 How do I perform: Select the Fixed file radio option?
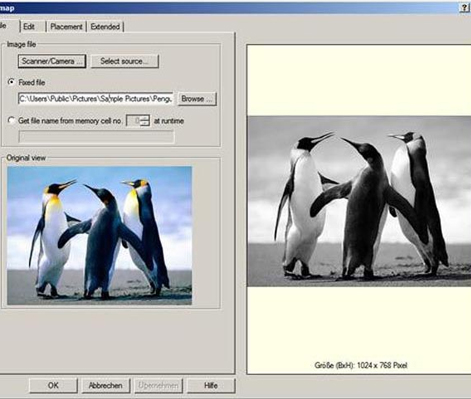[12, 82]
